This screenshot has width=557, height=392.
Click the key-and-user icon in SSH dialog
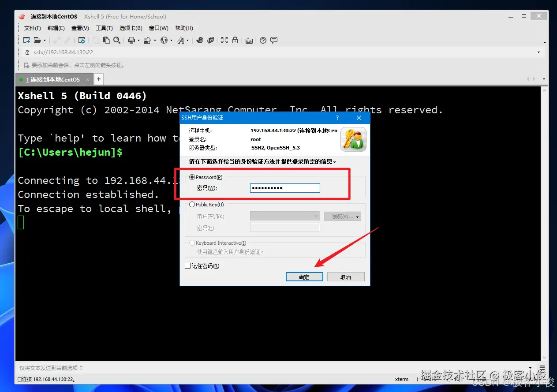353,139
